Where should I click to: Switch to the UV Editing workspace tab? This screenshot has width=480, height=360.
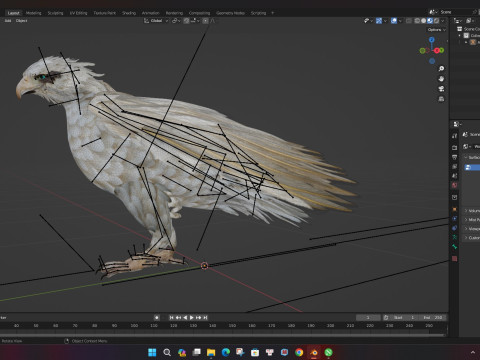pos(78,13)
